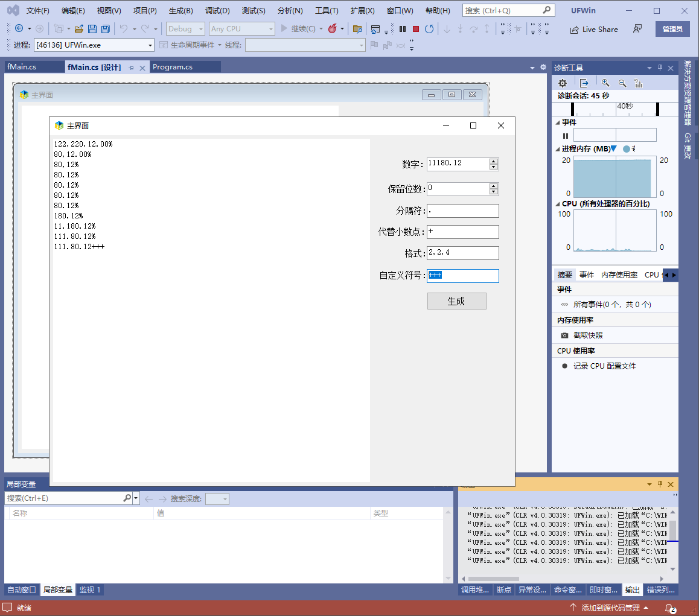The height and width of the screenshot is (616, 699).
Task: Expand the open documents list arrow
Action: [x=532, y=68]
